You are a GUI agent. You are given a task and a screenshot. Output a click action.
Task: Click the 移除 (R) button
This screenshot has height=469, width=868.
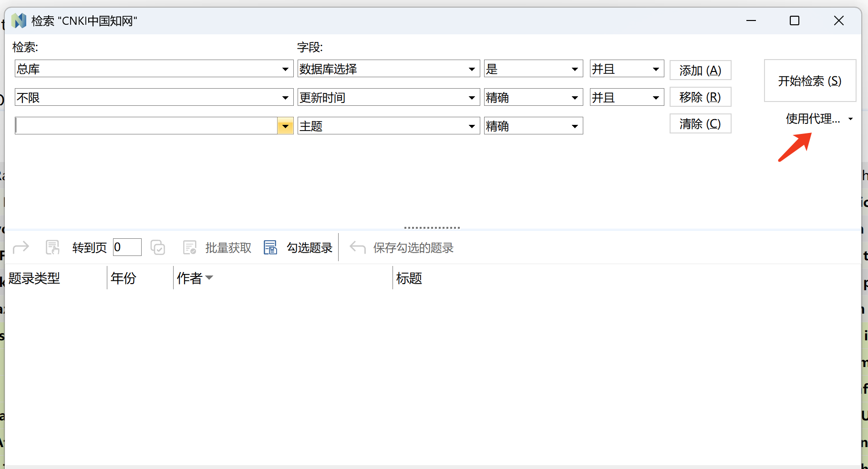pyautogui.click(x=700, y=97)
